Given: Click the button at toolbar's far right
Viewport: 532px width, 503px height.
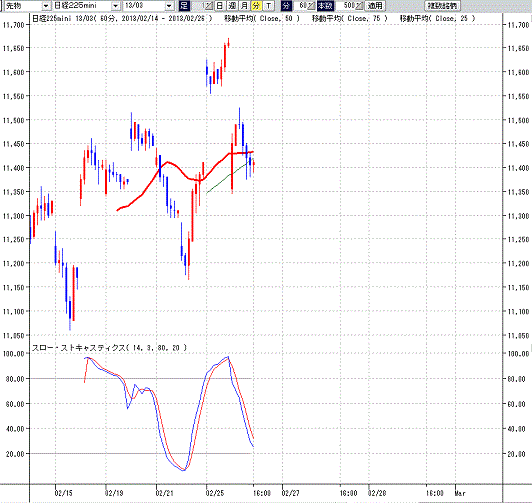Looking at the screenshot, I should click(442, 5).
